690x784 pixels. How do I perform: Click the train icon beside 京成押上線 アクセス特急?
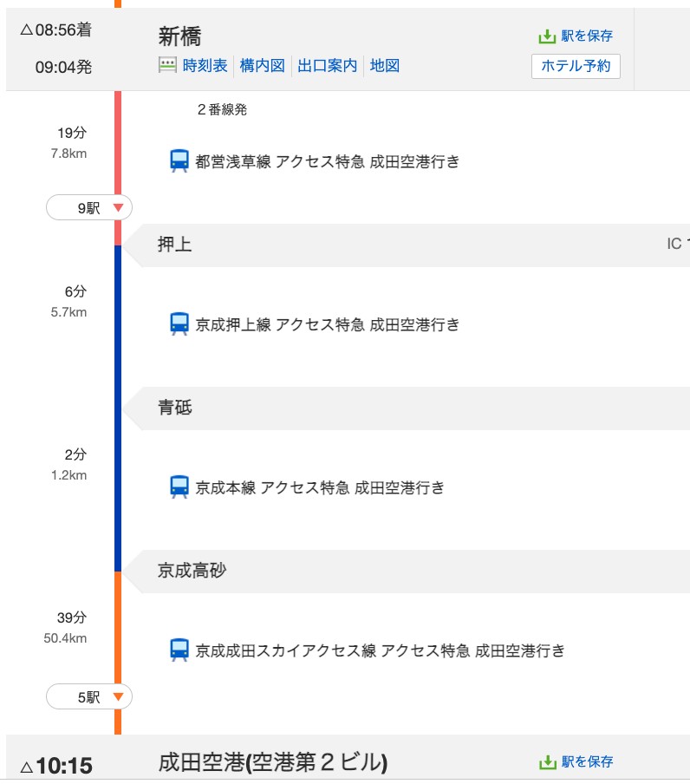pos(179,324)
